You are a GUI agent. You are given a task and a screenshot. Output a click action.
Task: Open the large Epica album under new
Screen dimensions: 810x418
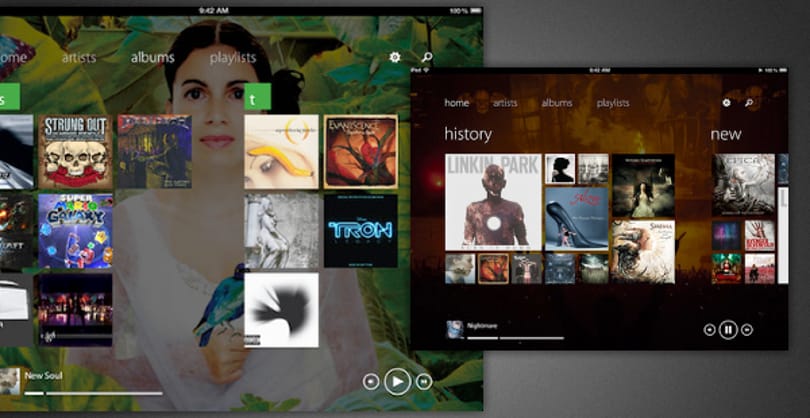click(743, 185)
